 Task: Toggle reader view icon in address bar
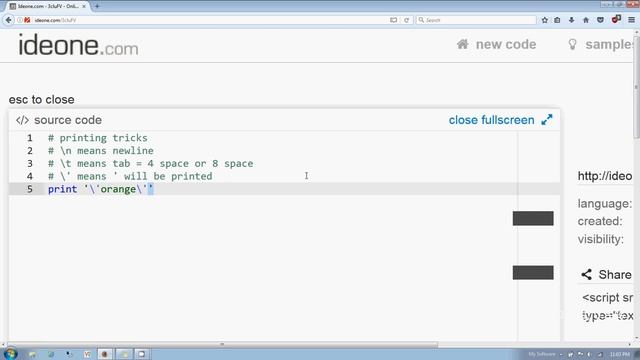[x=393, y=20]
